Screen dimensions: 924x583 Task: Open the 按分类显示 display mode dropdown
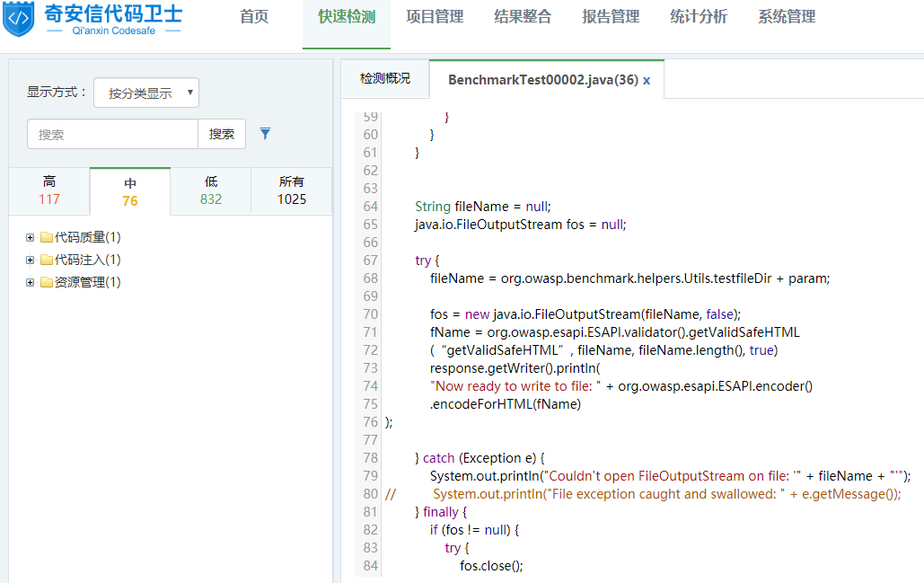(x=145, y=93)
